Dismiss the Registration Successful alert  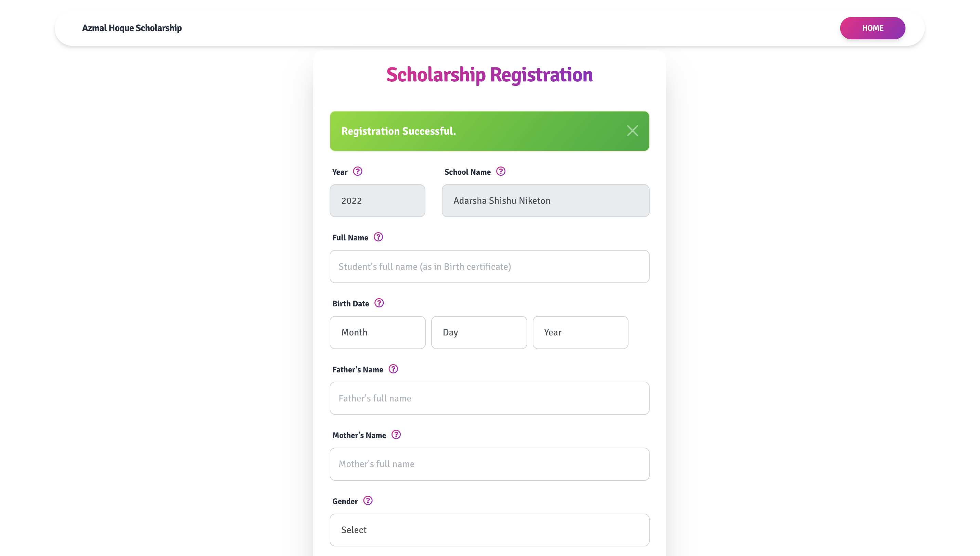coord(632,131)
